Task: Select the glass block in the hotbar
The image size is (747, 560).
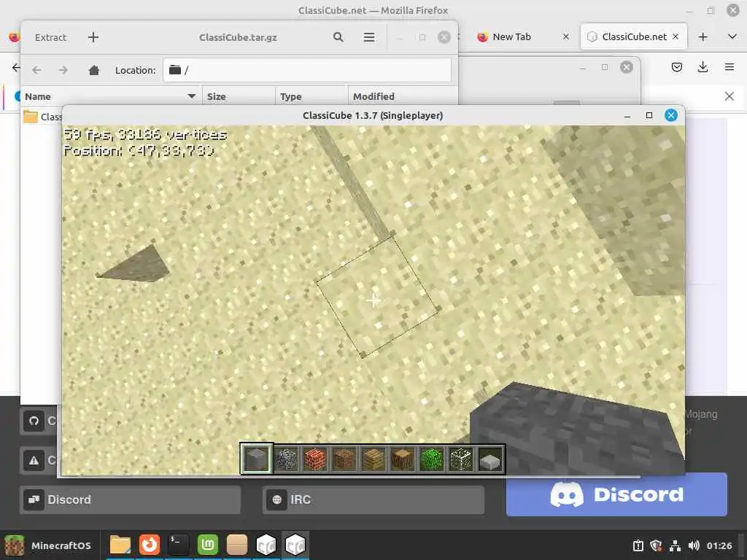Action: tap(461, 459)
